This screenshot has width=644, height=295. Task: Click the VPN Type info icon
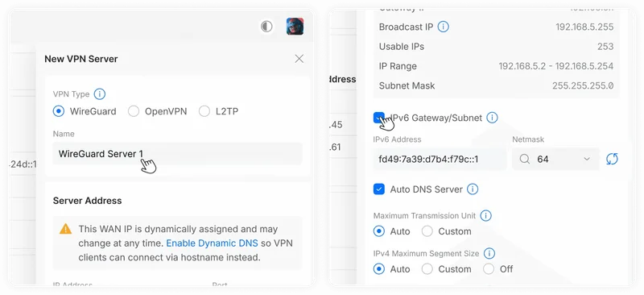click(100, 94)
